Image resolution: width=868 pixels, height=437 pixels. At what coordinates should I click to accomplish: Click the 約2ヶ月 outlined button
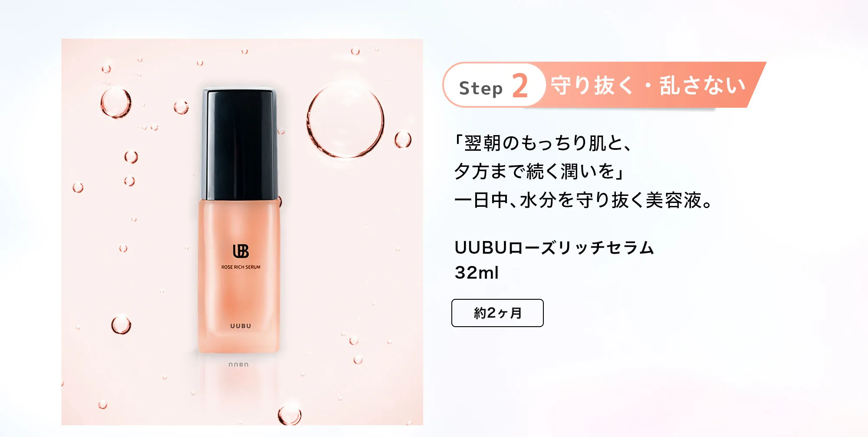(x=497, y=313)
